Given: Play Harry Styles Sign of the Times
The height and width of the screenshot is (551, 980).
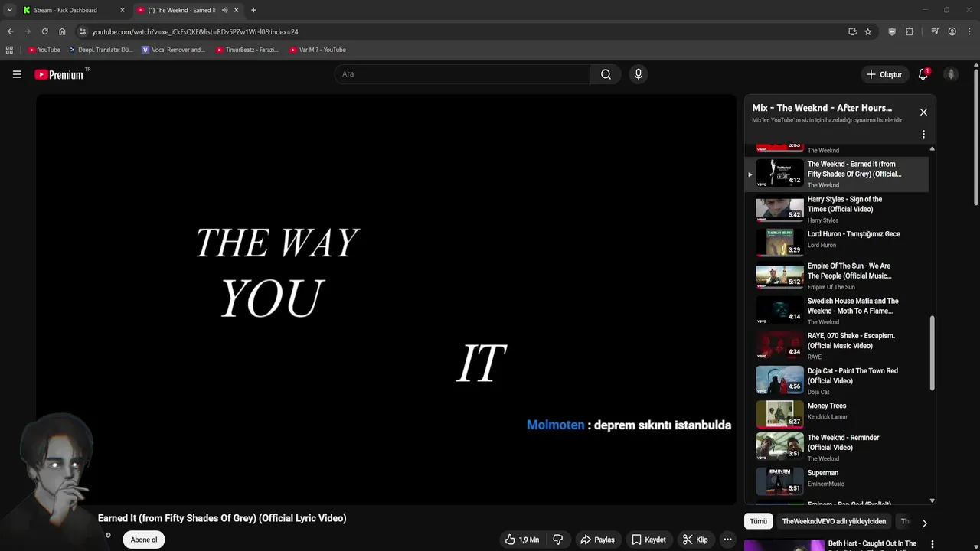Looking at the screenshot, I should click(x=838, y=209).
